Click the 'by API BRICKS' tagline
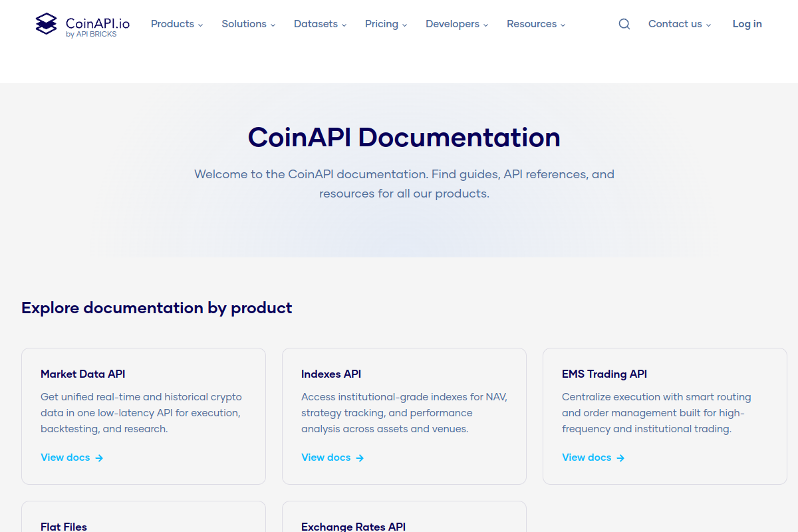798x532 pixels. (x=91, y=35)
